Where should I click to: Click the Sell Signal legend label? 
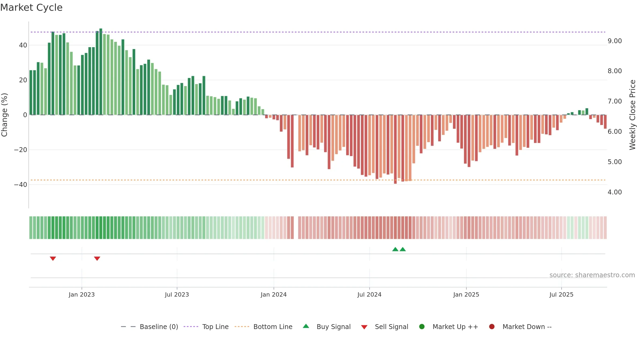click(x=391, y=327)
